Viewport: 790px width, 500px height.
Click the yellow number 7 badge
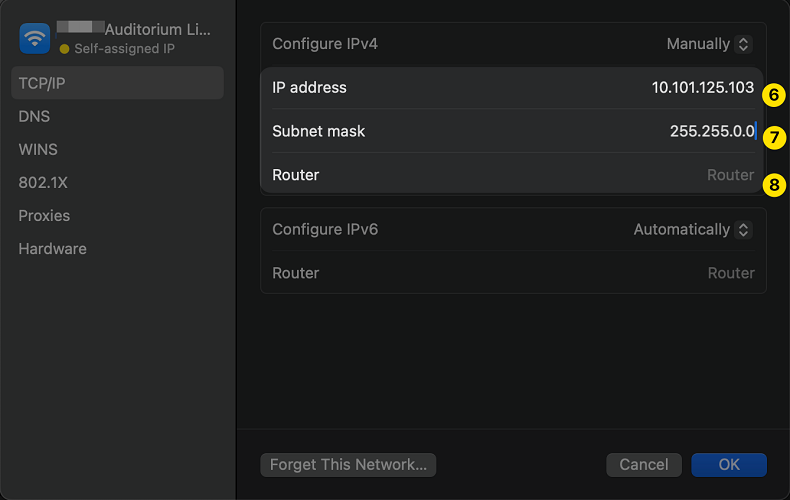point(773,137)
